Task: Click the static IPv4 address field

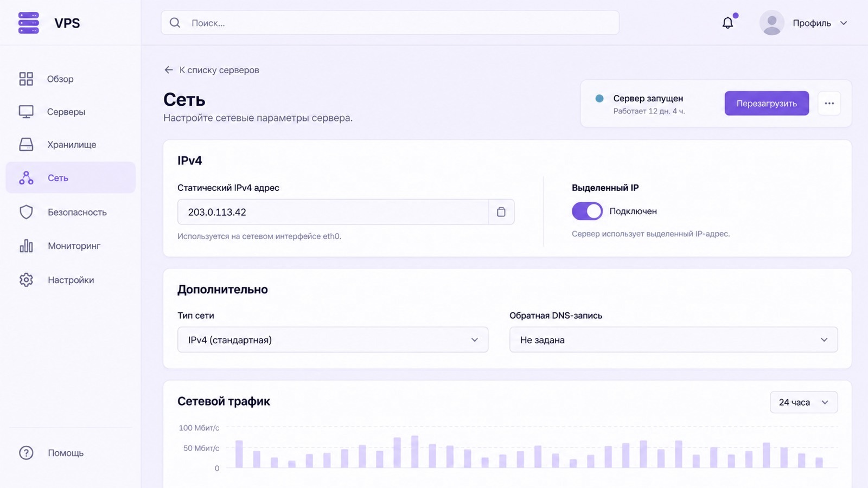Action: [333, 212]
